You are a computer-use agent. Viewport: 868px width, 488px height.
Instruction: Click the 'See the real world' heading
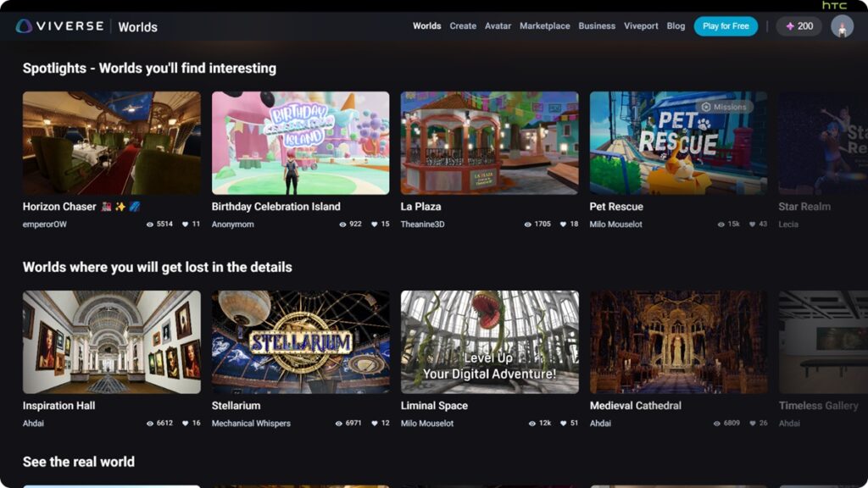tap(79, 462)
